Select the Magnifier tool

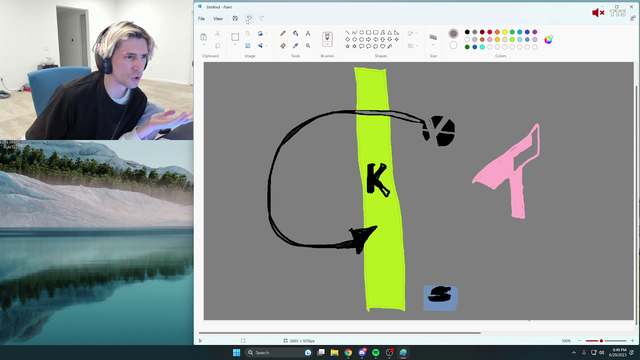click(308, 46)
